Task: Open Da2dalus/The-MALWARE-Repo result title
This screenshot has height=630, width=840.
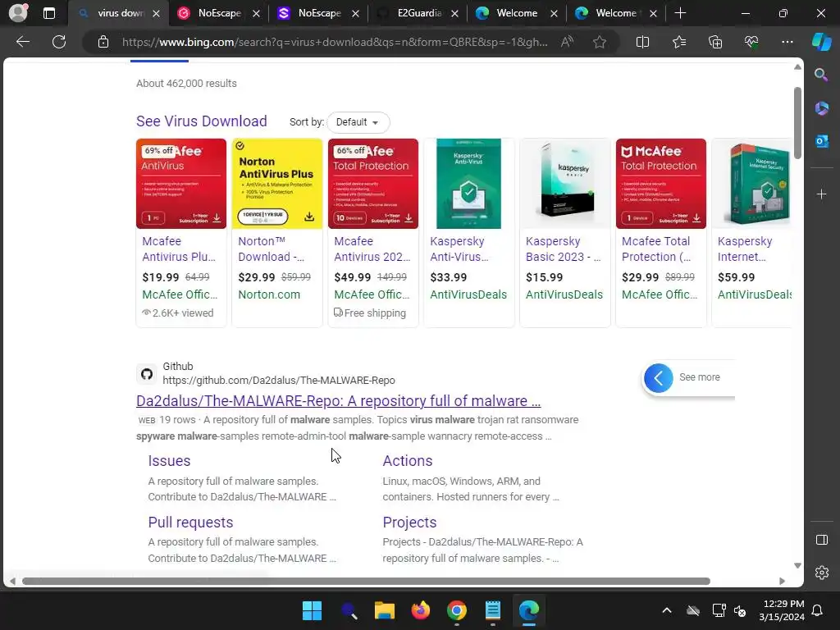Action: tap(338, 400)
